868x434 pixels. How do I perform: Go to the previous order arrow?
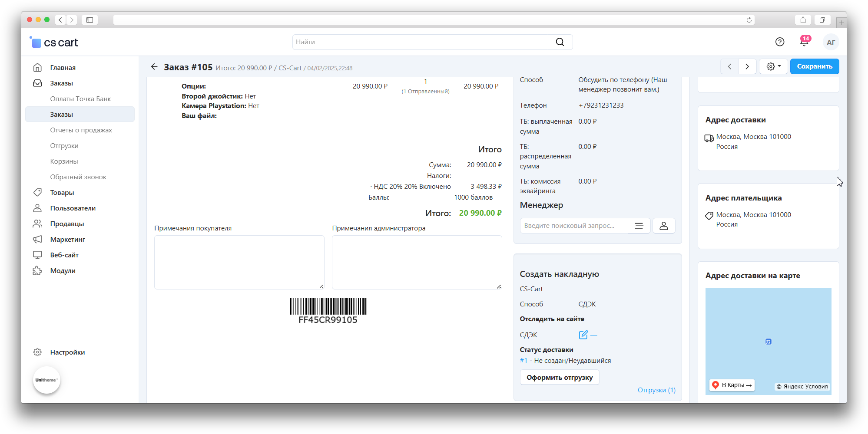730,66
